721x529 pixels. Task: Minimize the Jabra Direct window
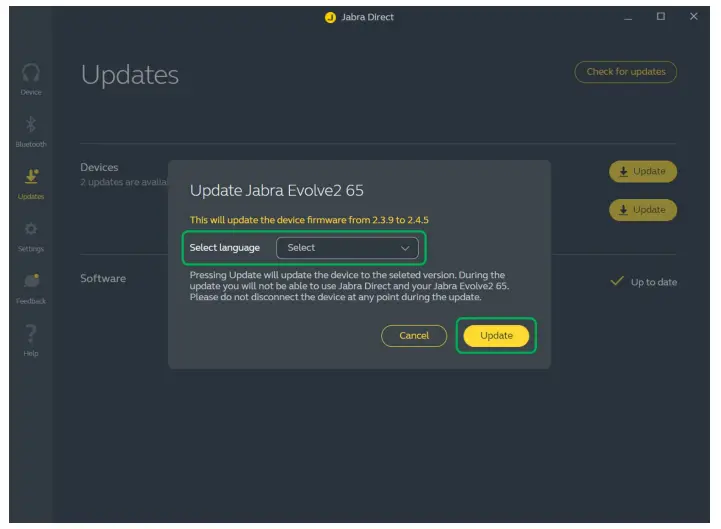[x=628, y=17]
